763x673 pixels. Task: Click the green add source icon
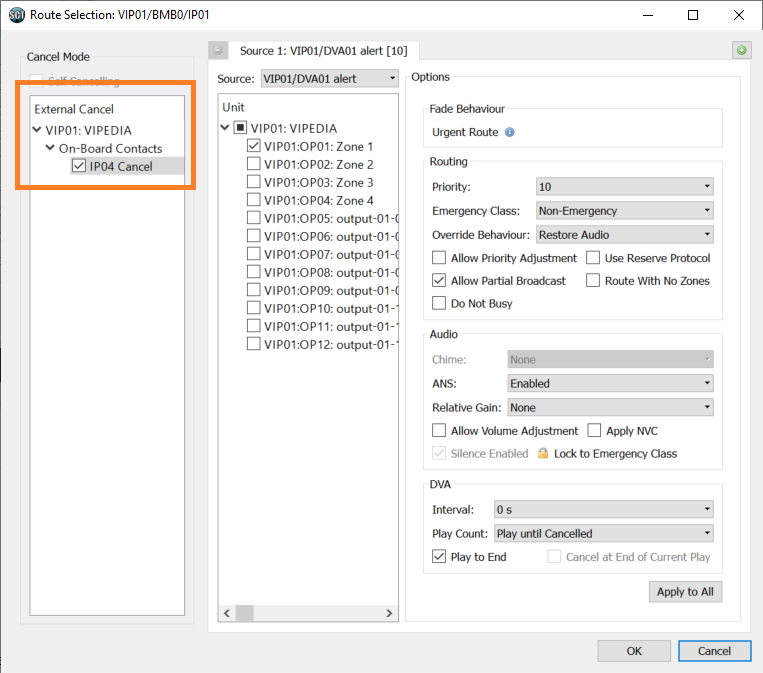click(x=741, y=50)
